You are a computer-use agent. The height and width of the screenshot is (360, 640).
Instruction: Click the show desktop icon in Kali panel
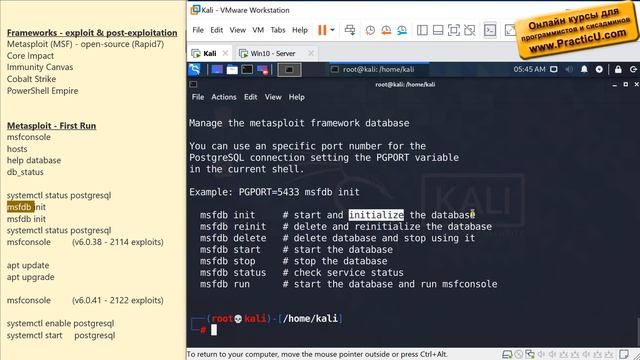[x=217, y=70]
